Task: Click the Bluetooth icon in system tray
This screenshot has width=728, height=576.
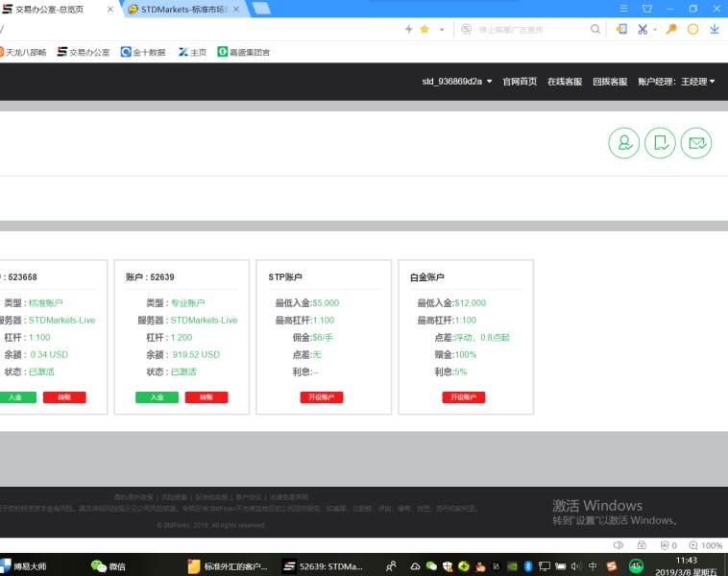Action: (527, 566)
